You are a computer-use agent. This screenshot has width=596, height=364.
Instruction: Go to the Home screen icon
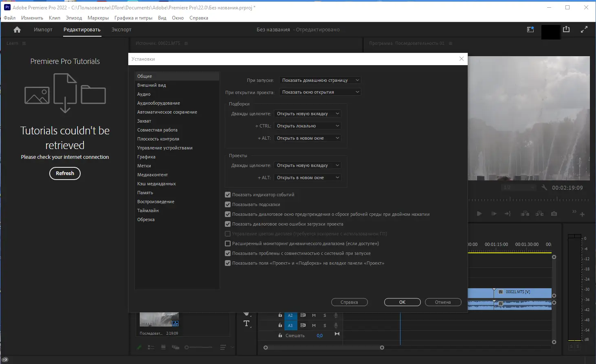click(x=17, y=30)
